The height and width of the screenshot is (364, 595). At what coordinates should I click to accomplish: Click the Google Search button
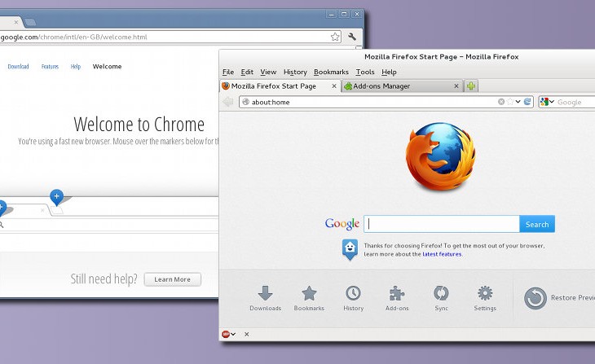tap(537, 224)
